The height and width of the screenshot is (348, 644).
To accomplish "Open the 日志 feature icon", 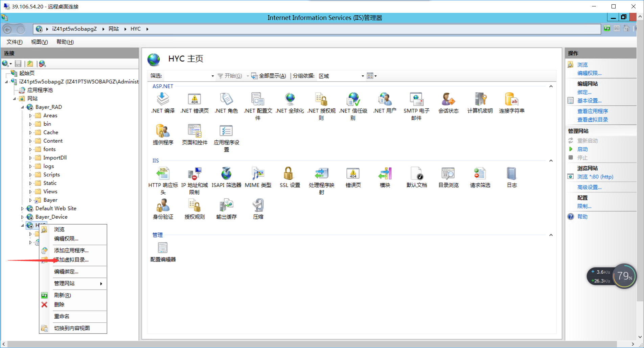I will (511, 174).
